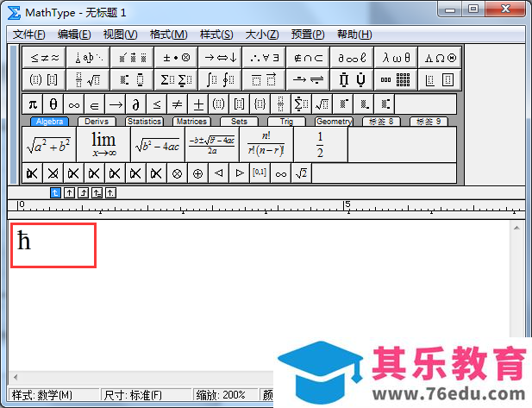This screenshot has height=408, width=532.
Task: Insert fraction template from small bar
Action: pos(281,104)
